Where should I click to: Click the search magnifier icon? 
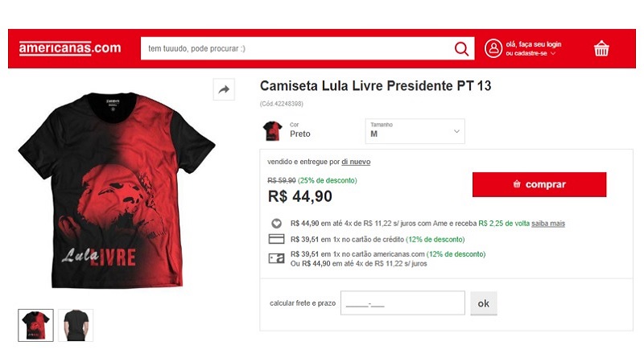point(461,49)
